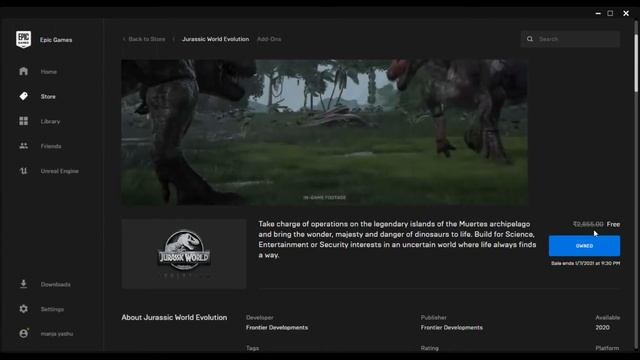Click the Jurassic World logo thumbnail

coord(184,254)
